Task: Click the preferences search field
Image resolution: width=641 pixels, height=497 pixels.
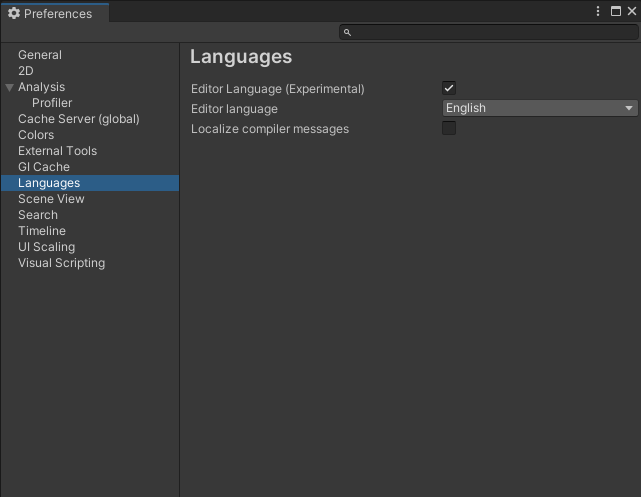Action: [490, 33]
